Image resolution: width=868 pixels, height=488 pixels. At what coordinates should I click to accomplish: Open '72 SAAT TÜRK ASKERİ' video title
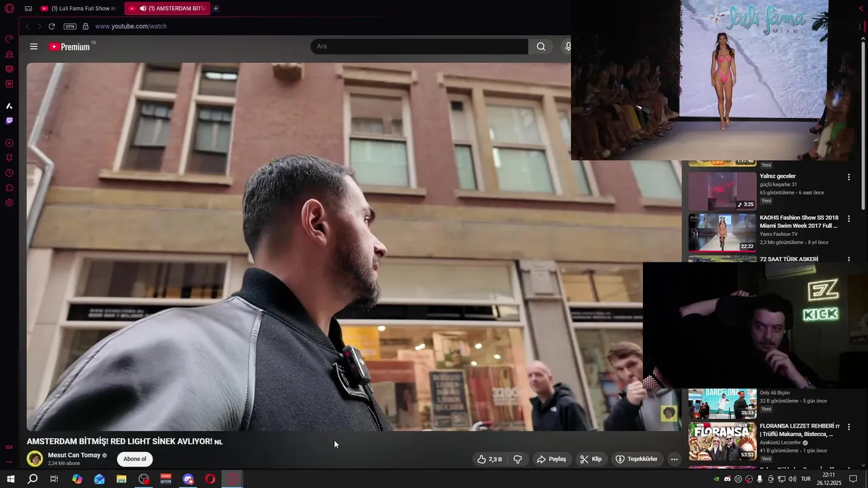(x=789, y=259)
